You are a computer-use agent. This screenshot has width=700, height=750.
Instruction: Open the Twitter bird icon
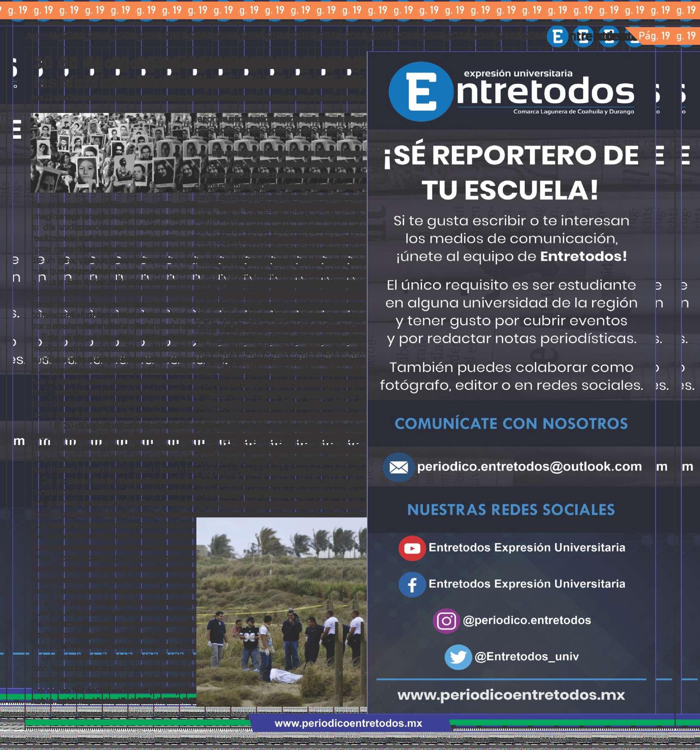pyautogui.click(x=458, y=657)
